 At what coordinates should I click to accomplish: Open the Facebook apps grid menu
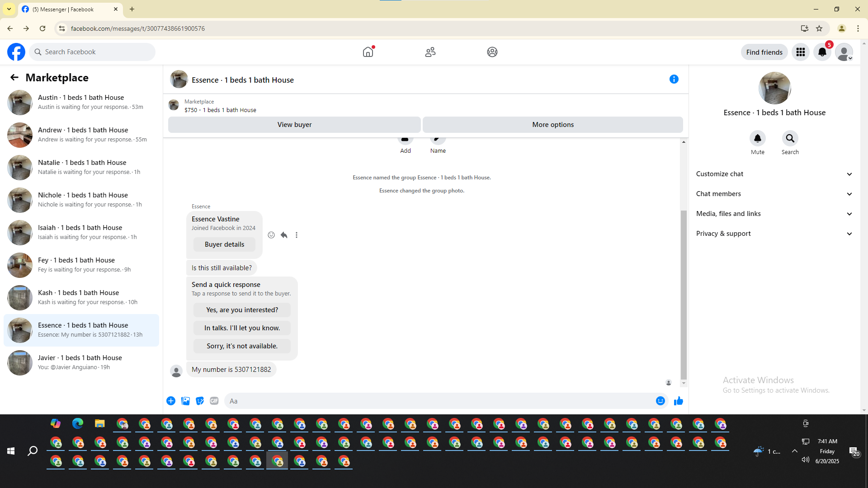(x=800, y=52)
